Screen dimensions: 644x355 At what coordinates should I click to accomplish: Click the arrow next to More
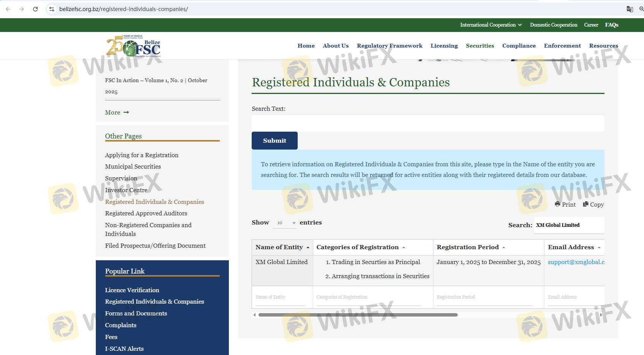pyautogui.click(x=126, y=112)
